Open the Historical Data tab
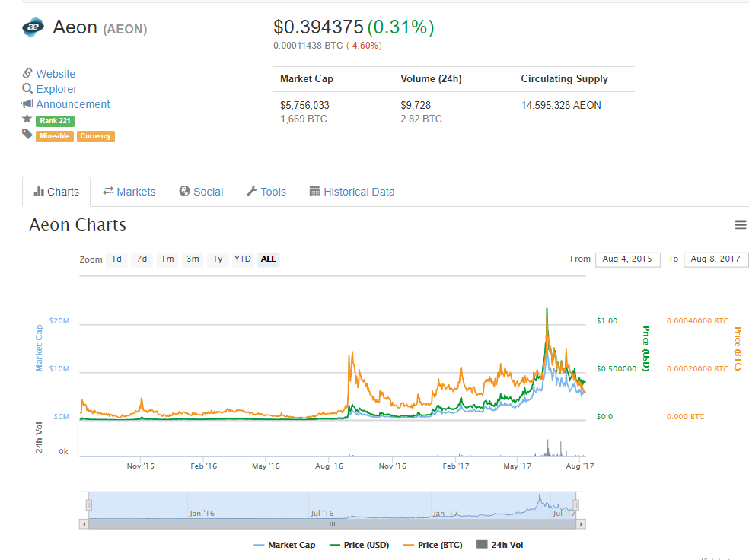This screenshot has width=749, height=560. [x=352, y=192]
